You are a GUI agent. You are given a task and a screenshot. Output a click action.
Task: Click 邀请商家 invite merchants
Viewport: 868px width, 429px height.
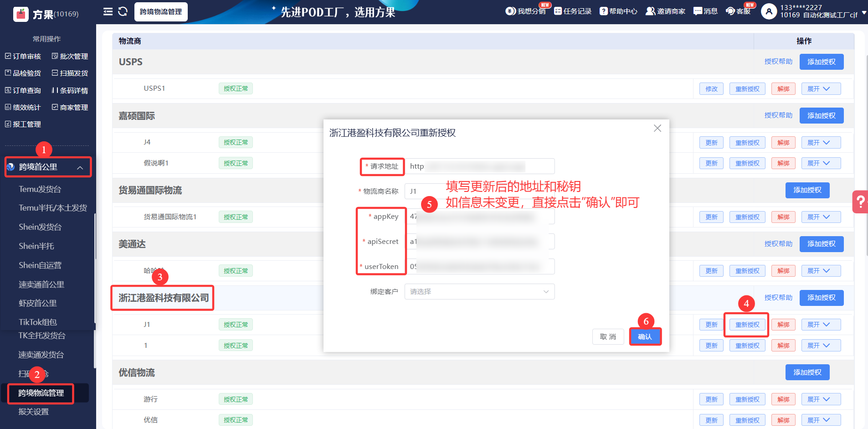[x=665, y=11]
